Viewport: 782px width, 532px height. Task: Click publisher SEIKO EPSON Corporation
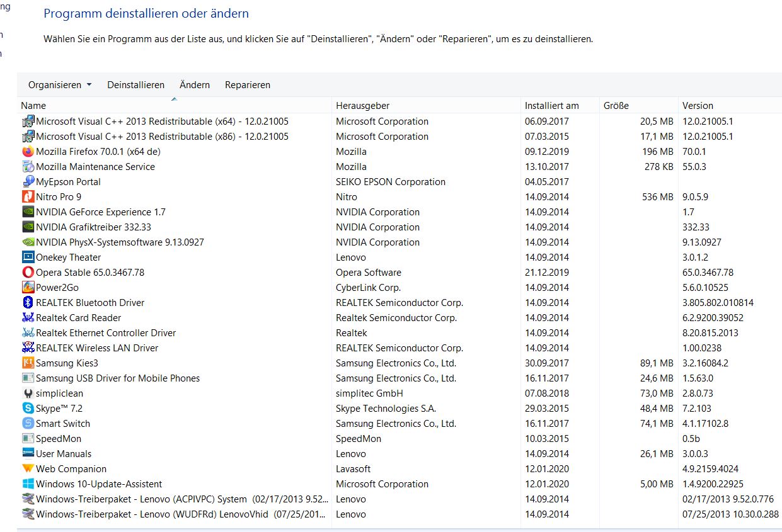[391, 181]
